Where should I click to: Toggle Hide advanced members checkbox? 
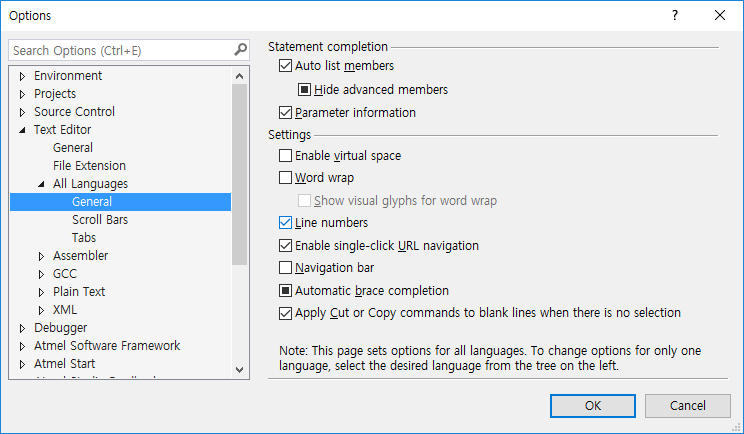pos(305,90)
